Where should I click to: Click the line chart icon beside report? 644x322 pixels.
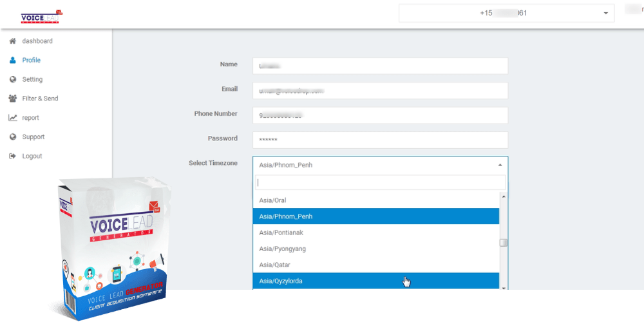[13, 118]
